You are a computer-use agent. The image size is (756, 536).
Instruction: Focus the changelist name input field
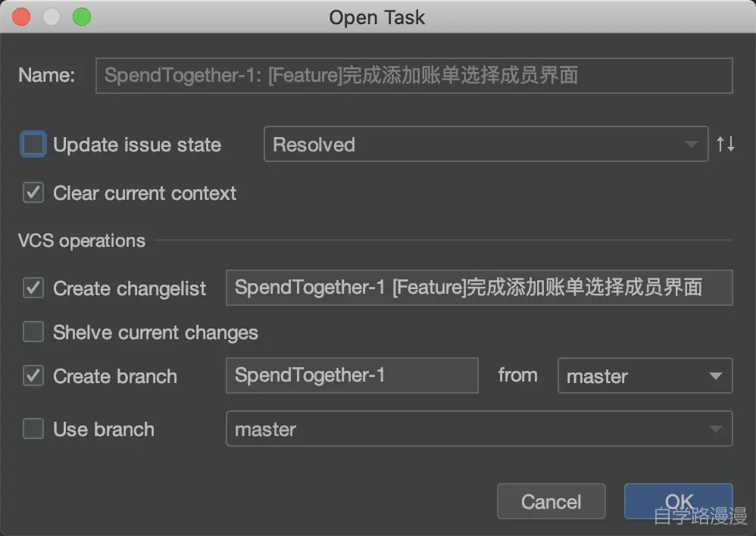click(x=478, y=288)
